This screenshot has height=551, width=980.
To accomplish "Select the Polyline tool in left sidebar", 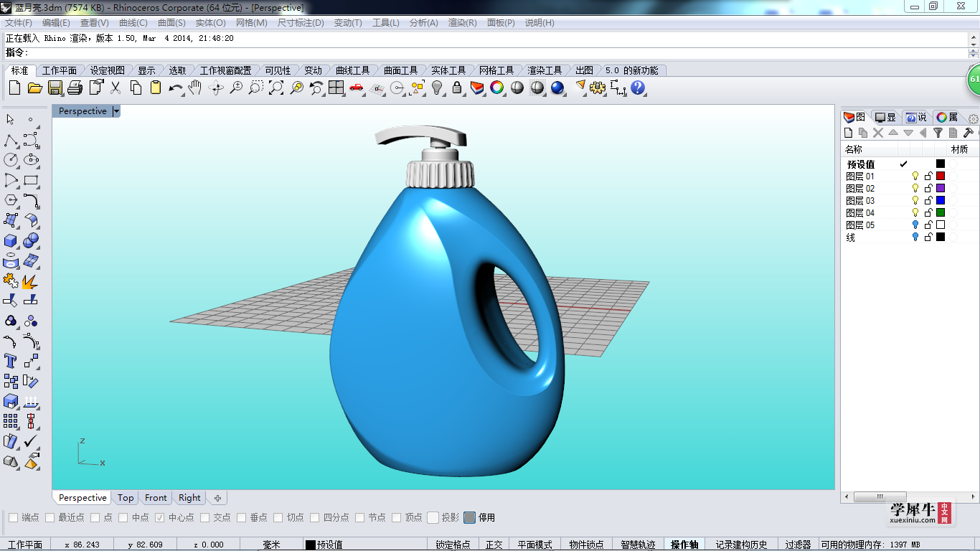I will point(11,140).
